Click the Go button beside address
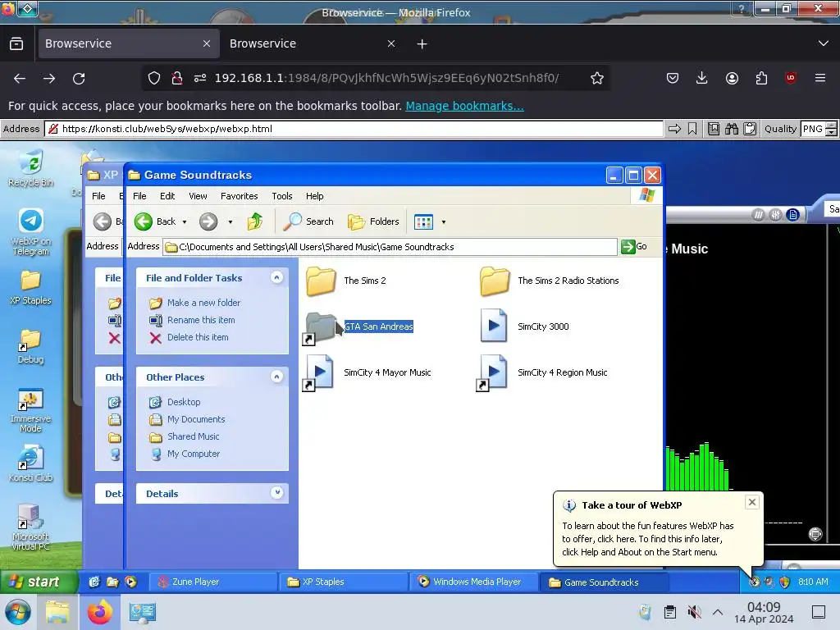 (634, 246)
